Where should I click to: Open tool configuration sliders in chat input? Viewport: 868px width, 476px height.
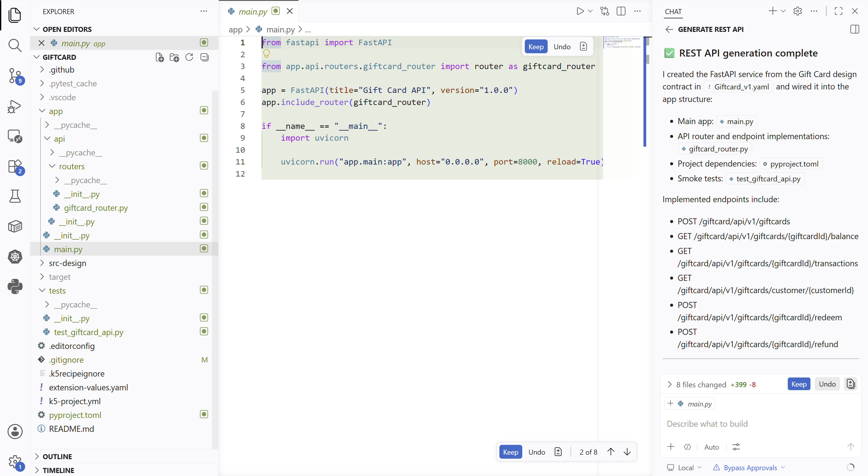point(736,447)
